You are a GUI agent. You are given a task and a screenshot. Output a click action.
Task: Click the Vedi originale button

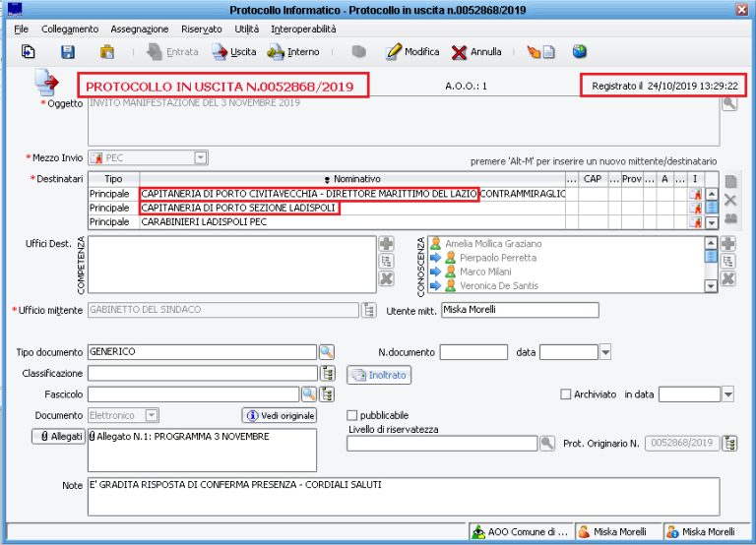coord(280,415)
